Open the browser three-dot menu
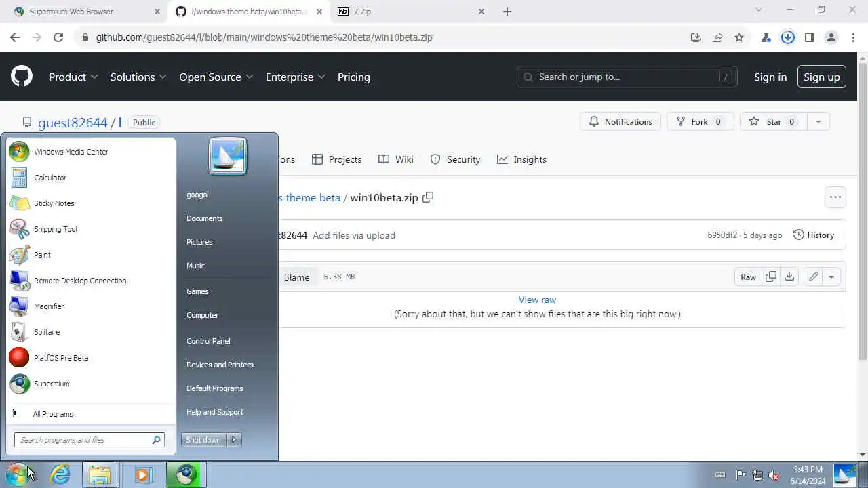The height and width of the screenshot is (488, 868). click(x=853, y=37)
